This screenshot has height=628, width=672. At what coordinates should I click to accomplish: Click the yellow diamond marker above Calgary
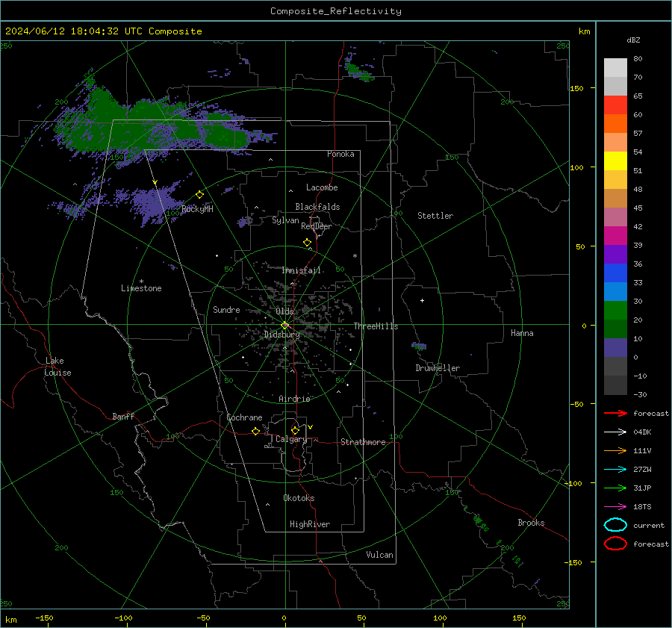point(295,430)
